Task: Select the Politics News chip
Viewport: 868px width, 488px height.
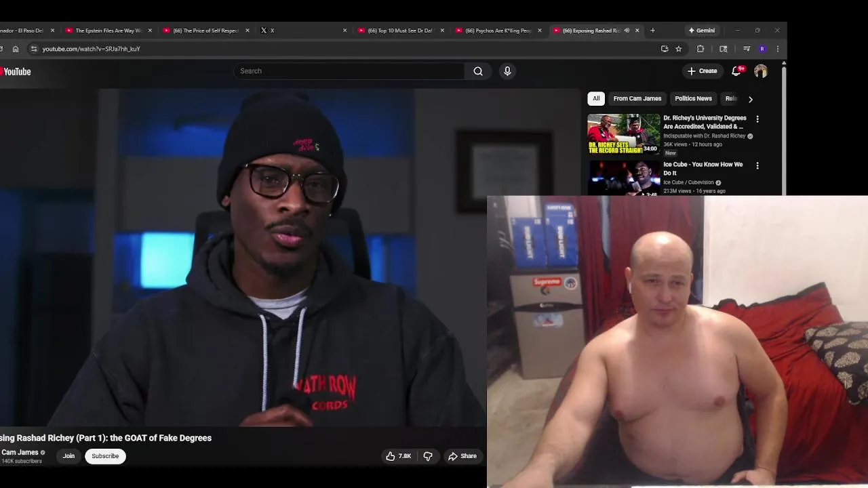Action: point(693,98)
